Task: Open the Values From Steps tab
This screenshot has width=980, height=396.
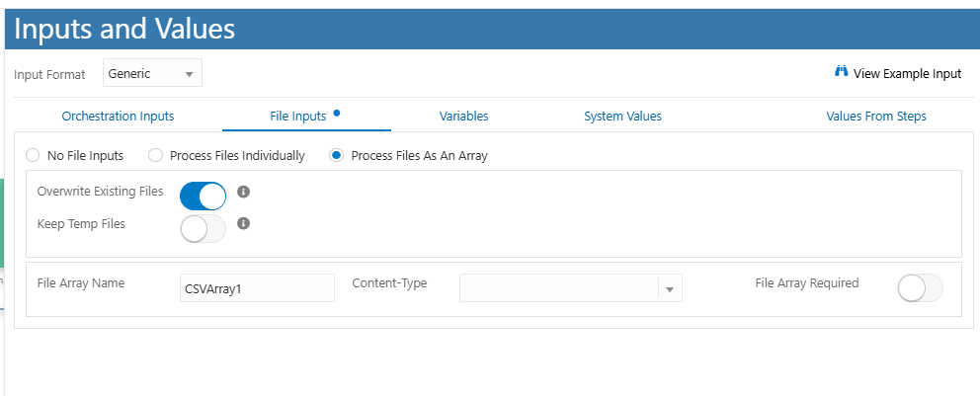Action: tap(876, 117)
